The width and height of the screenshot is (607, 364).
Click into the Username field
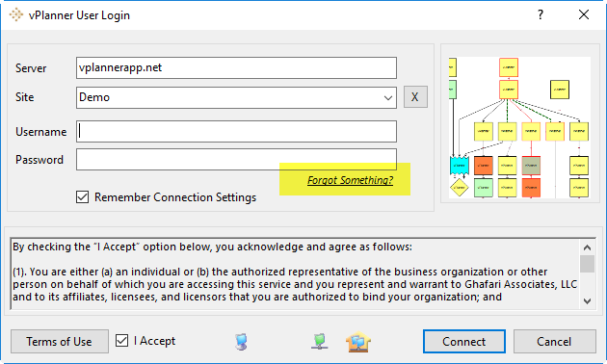pyautogui.click(x=236, y=132)
